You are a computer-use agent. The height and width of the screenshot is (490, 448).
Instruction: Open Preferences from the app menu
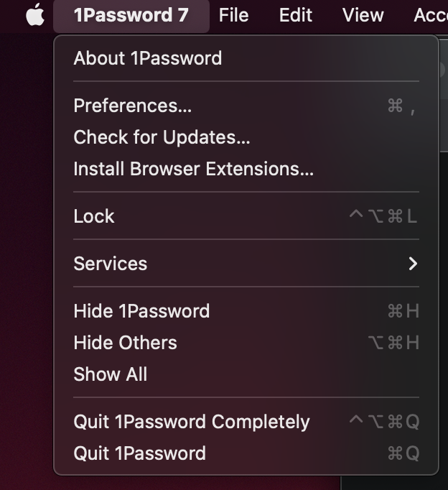132,106
